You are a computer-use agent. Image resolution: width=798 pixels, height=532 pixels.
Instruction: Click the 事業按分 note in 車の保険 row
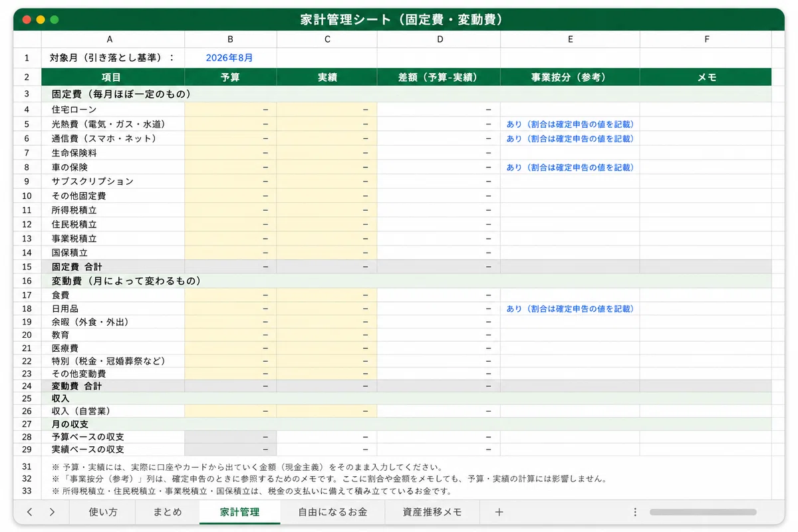click(x=571, y=167)
